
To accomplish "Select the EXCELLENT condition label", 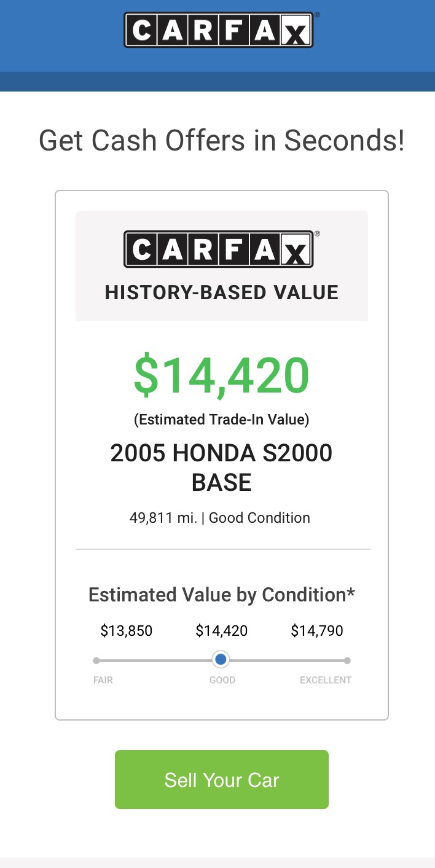I will [326, 680].
